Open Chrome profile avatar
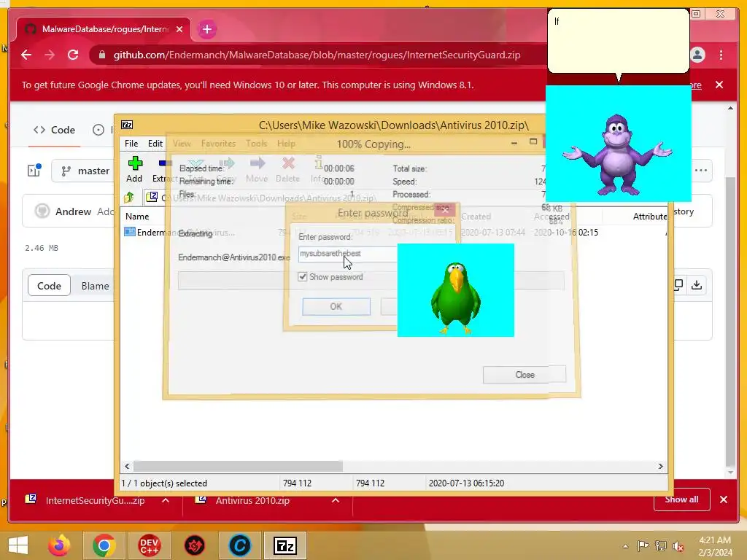This screenshot has width=747, height=560. (x=697, y=55)
